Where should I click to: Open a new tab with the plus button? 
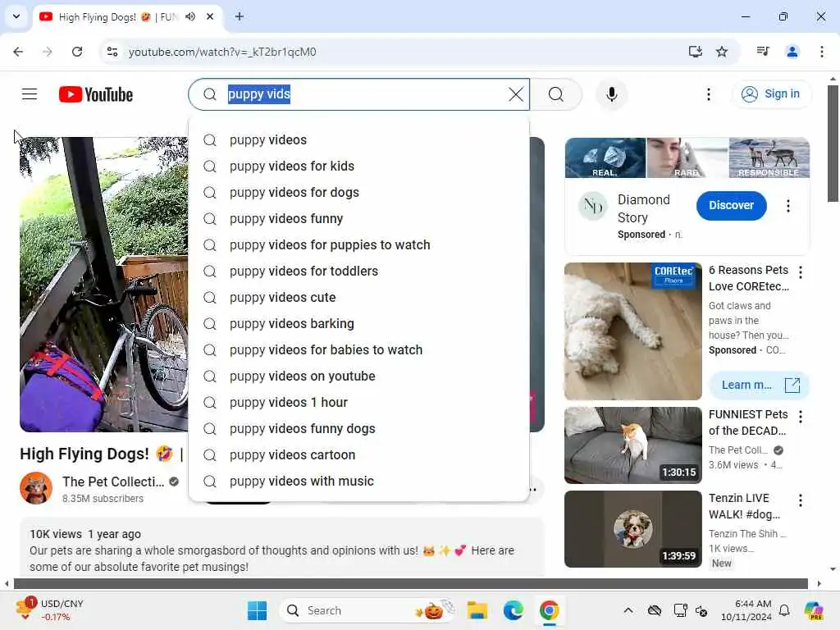[240, 16]
